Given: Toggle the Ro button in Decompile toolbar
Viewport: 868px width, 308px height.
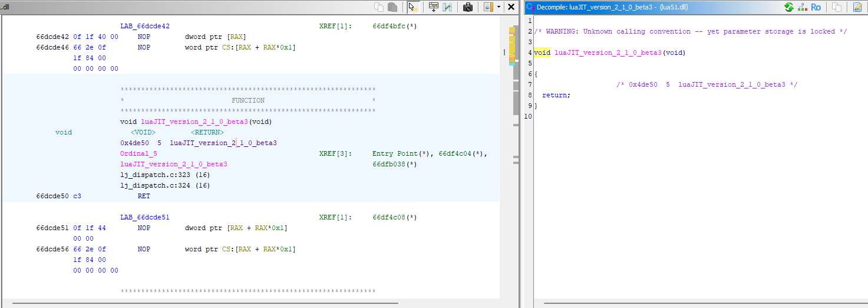Looking at the screenshot, I should (816, 7).
